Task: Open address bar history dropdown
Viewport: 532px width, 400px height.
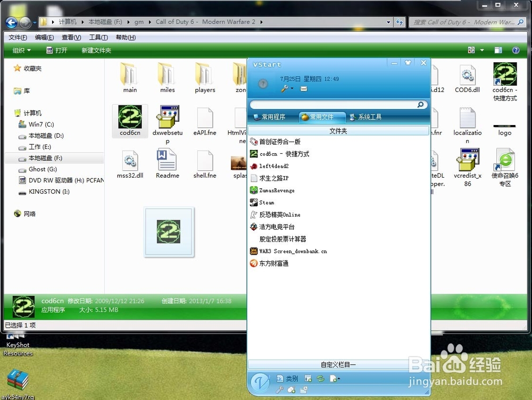Action: click(388, 22)
